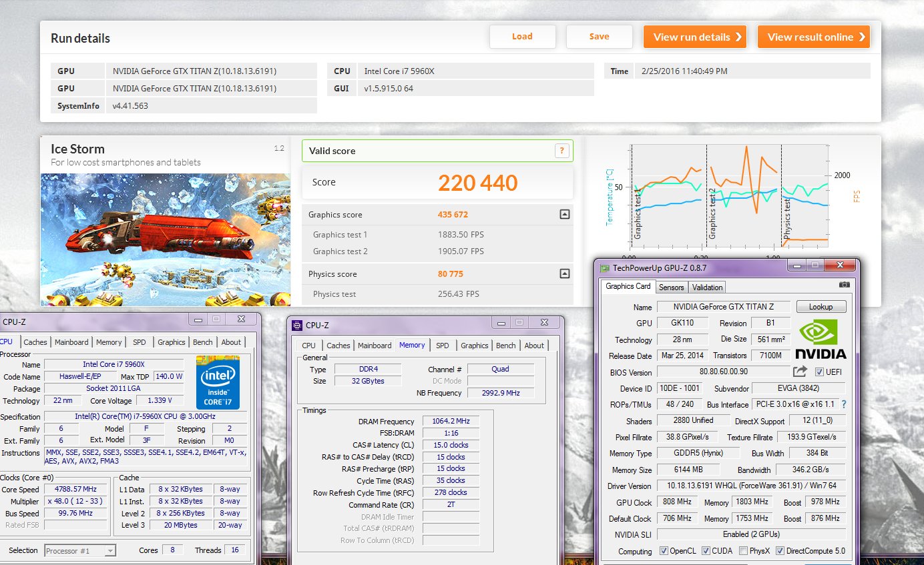Viewport: 924px width, 565px height.
Task: Click the Bus Interface question mark icon
Action: click(844, 404)
